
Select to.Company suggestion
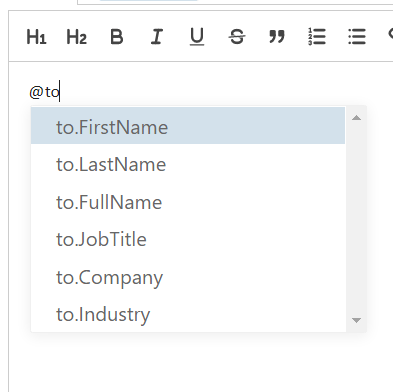[188, 277]
